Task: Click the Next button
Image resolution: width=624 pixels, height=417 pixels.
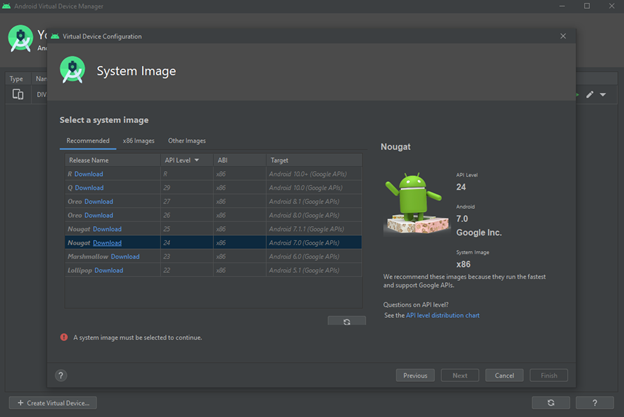Action: [x=460, y=375]
